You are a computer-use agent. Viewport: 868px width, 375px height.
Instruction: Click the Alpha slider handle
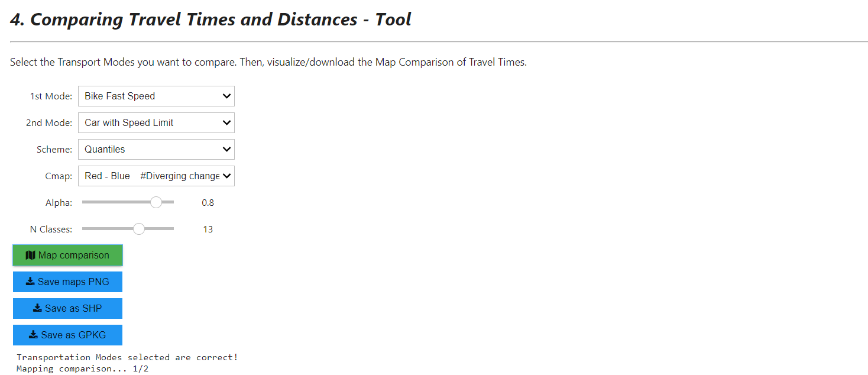pyautogui.click(x=156, y=202)
